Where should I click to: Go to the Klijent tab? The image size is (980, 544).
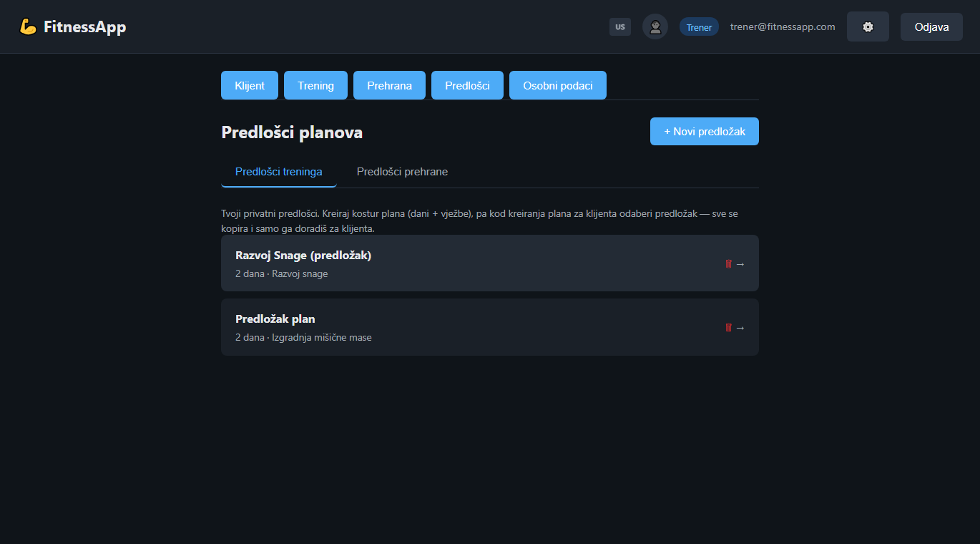pyautogui.click(x=250, y=85)
